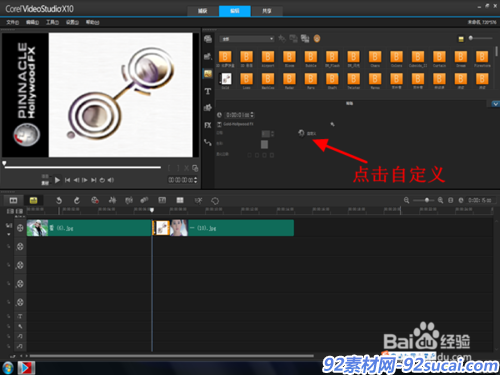The height and width of the screenshot is (375, 500).
Task: Open the Sound Mixer icon
Action: pyautogui.click(x=113, y=200)
